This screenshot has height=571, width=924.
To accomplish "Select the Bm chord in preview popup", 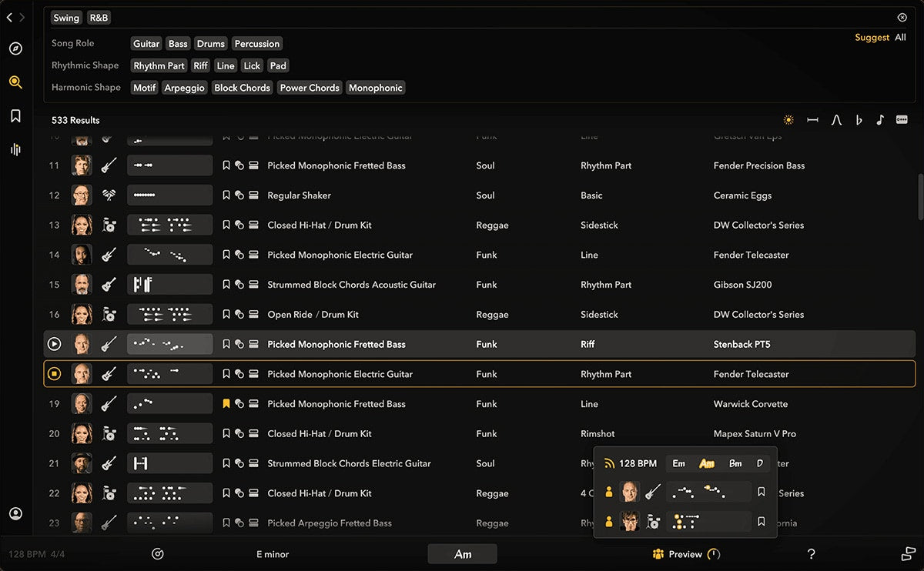I will 735,464.
